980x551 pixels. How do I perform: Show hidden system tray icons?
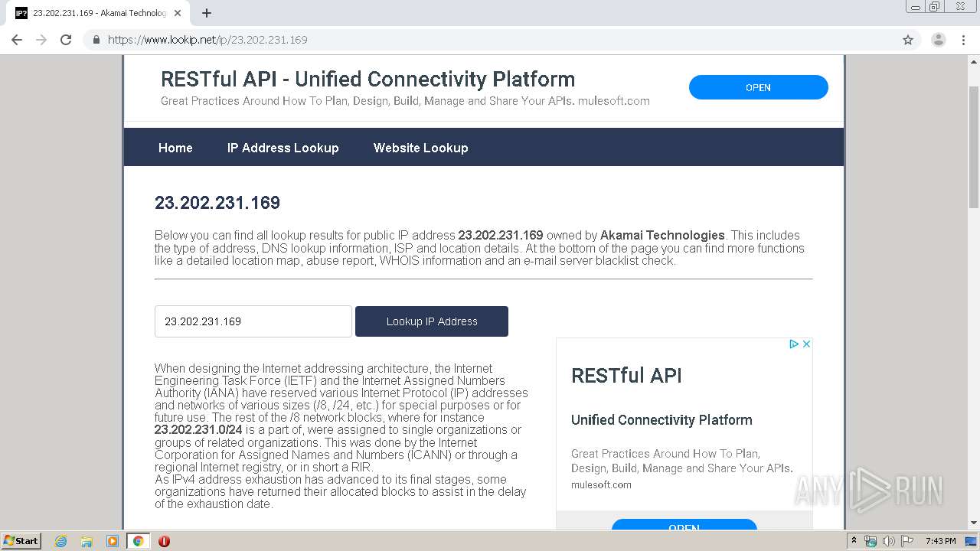pos(854,541)
